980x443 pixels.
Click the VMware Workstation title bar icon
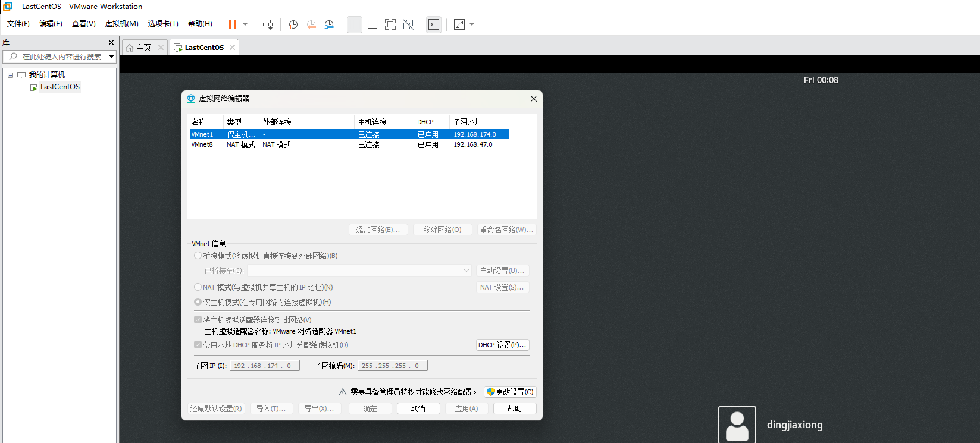click(8, 7)
